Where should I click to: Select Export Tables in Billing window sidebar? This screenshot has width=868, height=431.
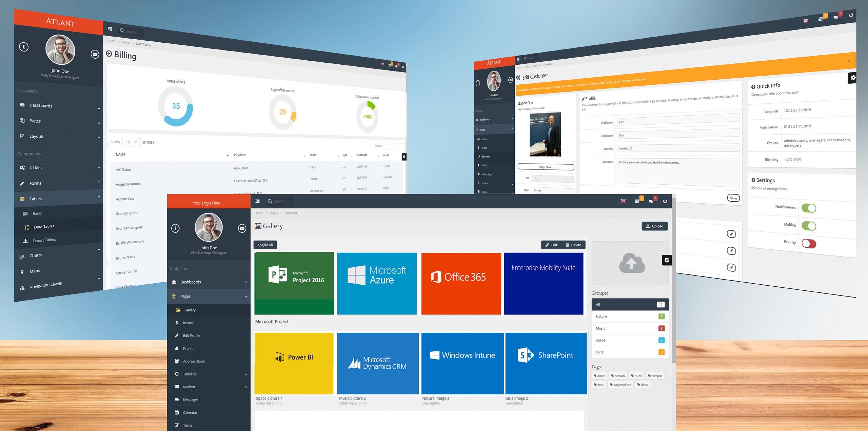tap(58, 240)
